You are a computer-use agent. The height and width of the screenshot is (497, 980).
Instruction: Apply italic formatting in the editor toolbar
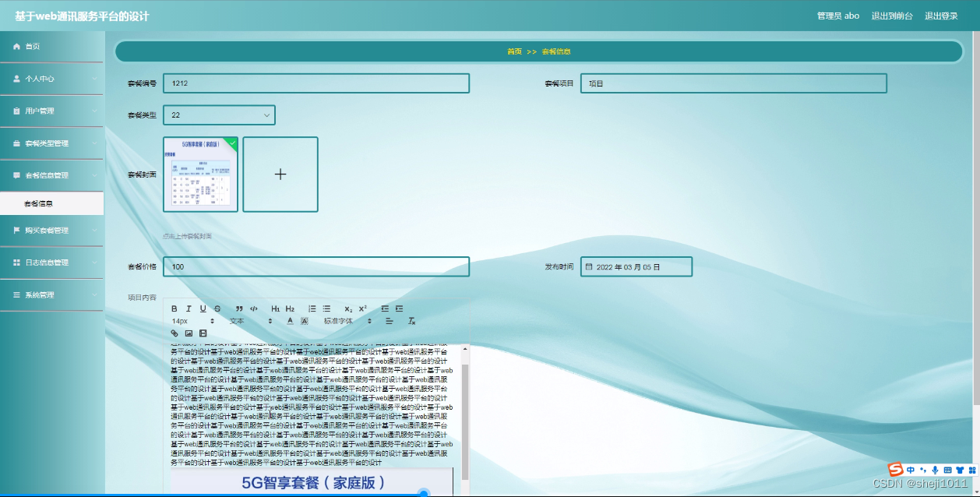(189, 308)
